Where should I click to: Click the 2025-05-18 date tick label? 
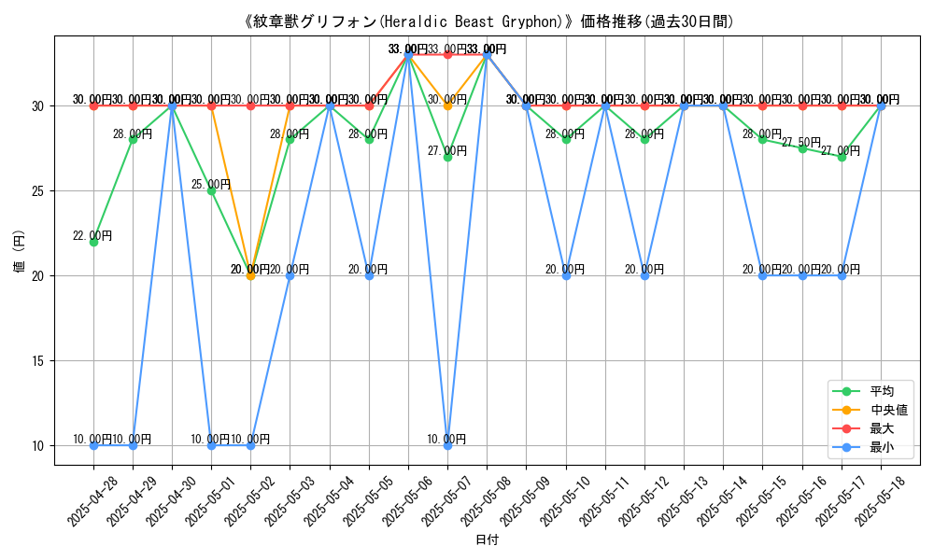pos(879,501)
